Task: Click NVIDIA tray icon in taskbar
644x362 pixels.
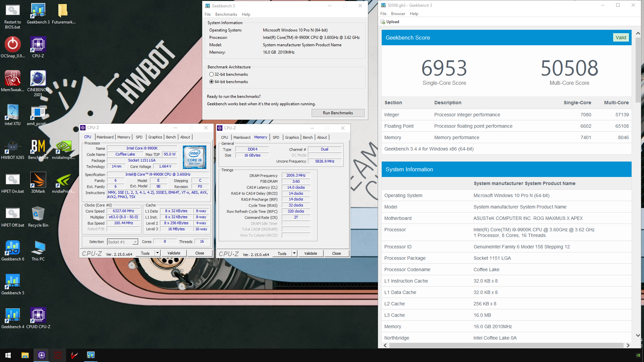Action: (638, 355)
